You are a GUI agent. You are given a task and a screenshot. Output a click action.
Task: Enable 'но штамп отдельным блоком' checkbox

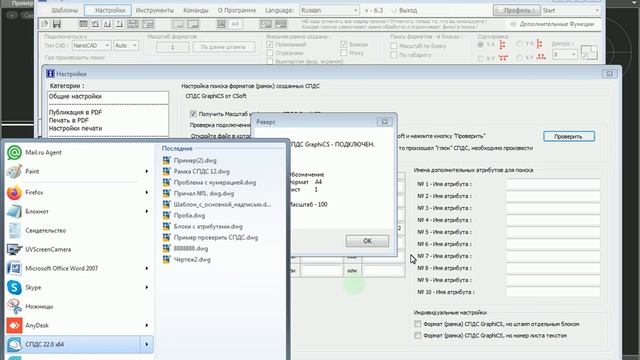418,324
